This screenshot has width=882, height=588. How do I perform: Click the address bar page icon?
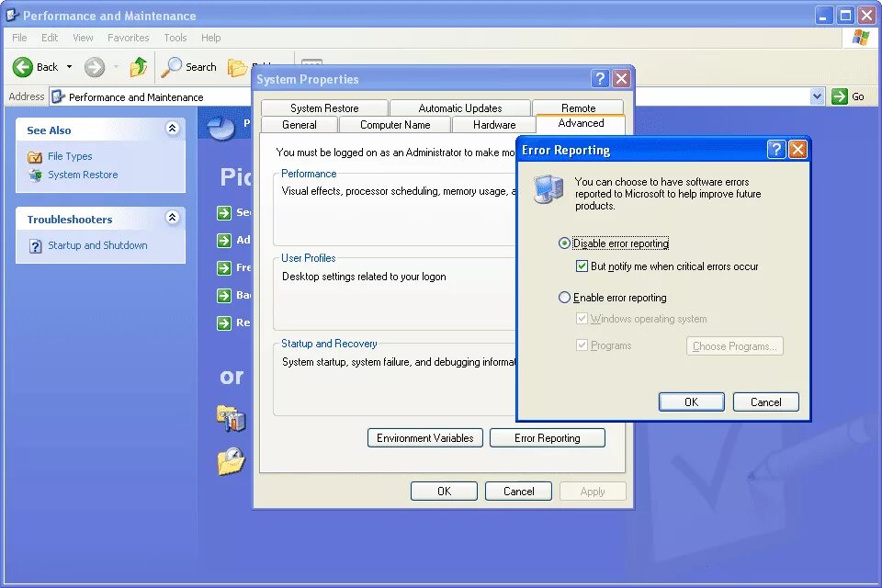(x=59, y=96)
